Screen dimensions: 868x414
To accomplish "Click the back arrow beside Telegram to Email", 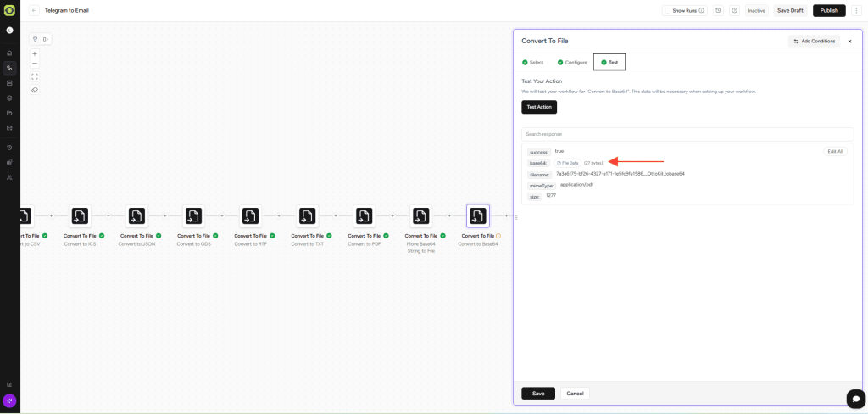I will 34,11.
